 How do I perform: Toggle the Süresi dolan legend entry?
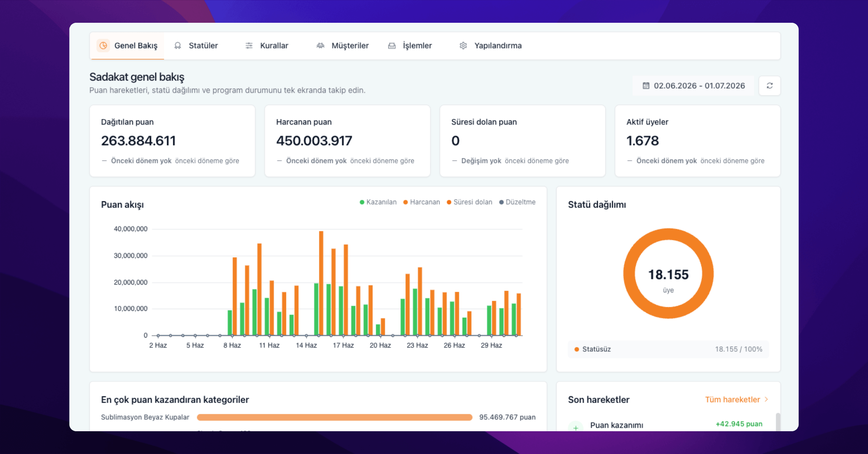469,202
